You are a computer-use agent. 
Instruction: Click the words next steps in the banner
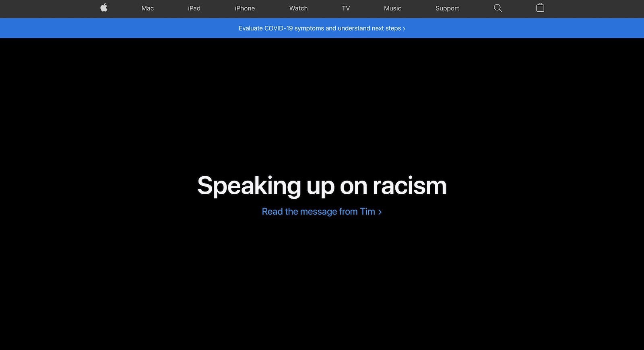386,28
